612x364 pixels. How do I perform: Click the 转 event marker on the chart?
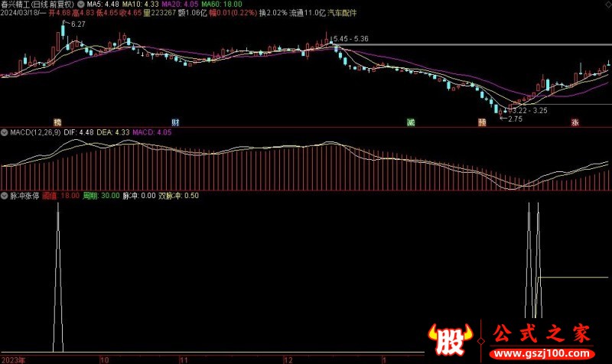(481, 122)
